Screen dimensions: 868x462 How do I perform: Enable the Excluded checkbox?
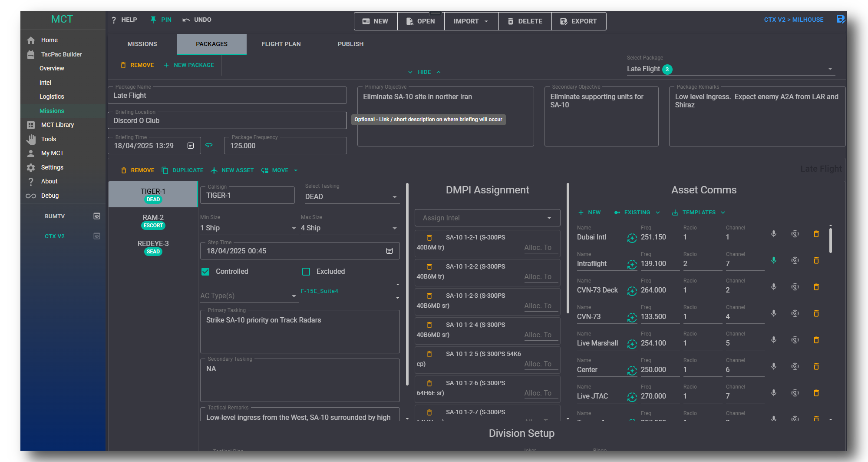(306, 272)
